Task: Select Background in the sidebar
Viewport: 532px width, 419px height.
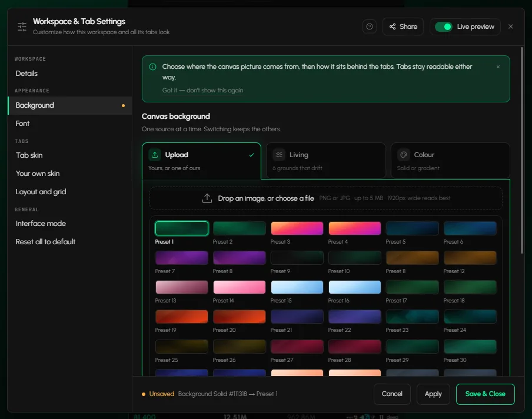Action: pyautogui.click(x=70, y=105)
